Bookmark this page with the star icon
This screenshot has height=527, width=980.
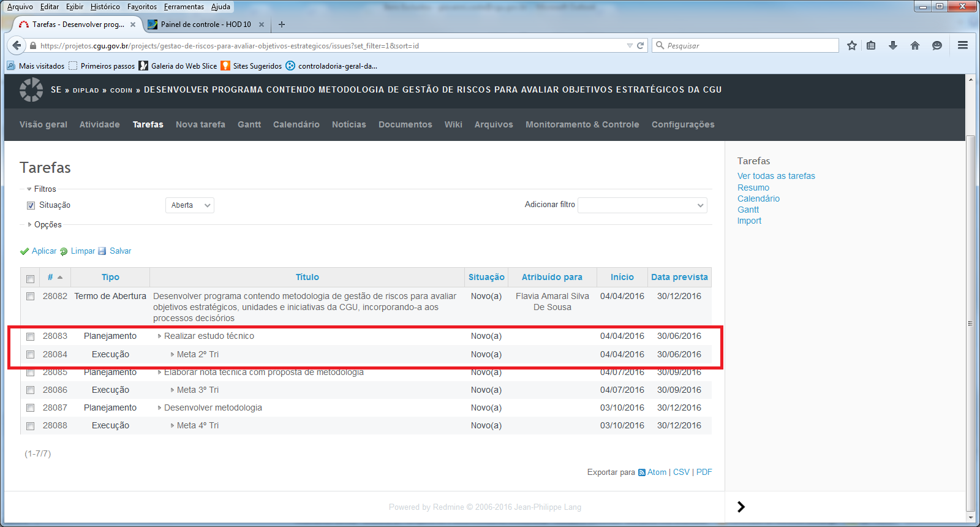coord(851,45)
